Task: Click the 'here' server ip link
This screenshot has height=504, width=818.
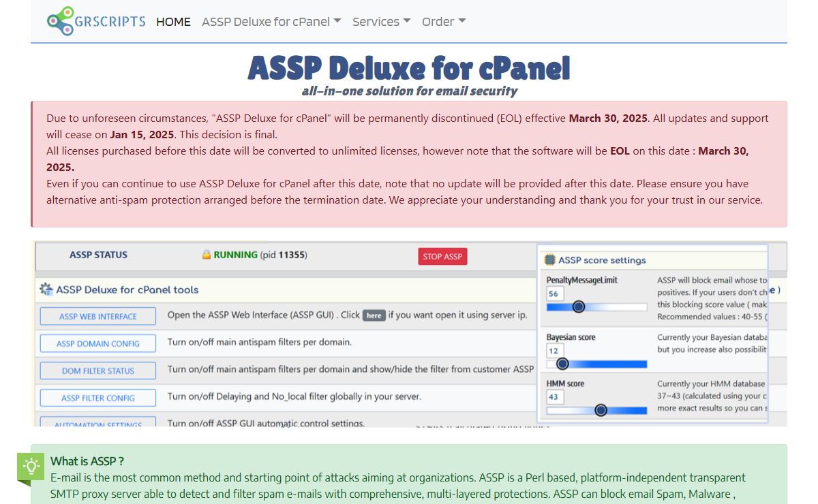Action: (x=374, y=315)
